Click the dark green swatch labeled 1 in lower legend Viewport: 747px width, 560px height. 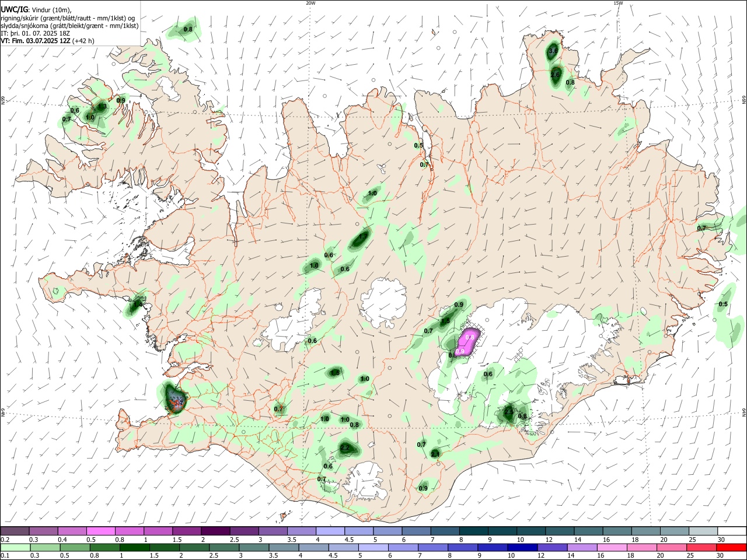point(135,547)
